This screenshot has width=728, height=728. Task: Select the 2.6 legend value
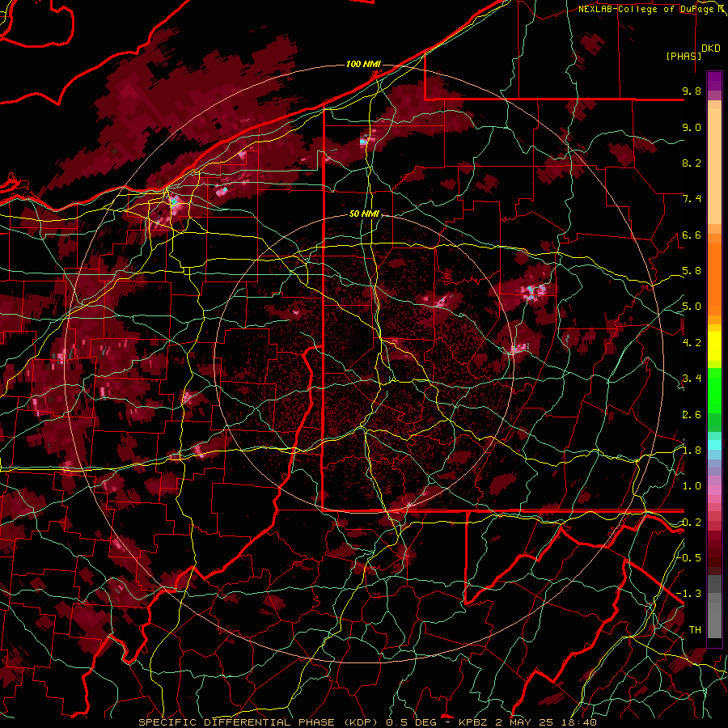pyautogui.click(x=692, y=415)
